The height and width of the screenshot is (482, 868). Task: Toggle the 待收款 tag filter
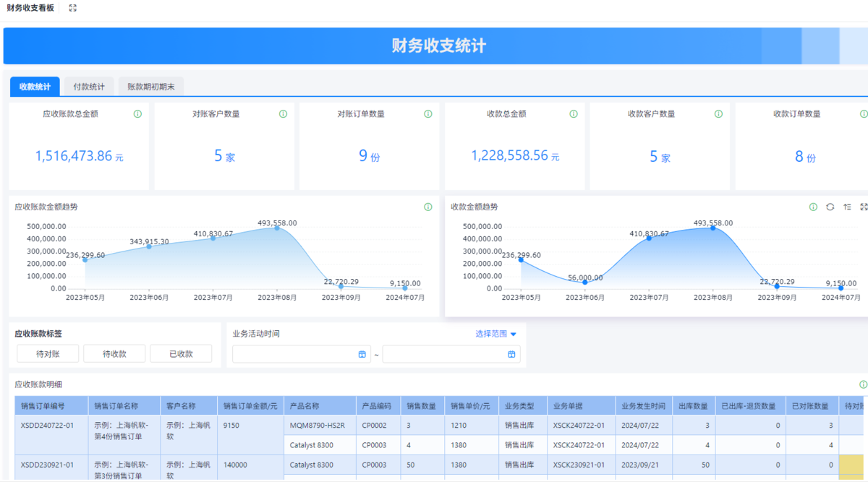point(114,354)
